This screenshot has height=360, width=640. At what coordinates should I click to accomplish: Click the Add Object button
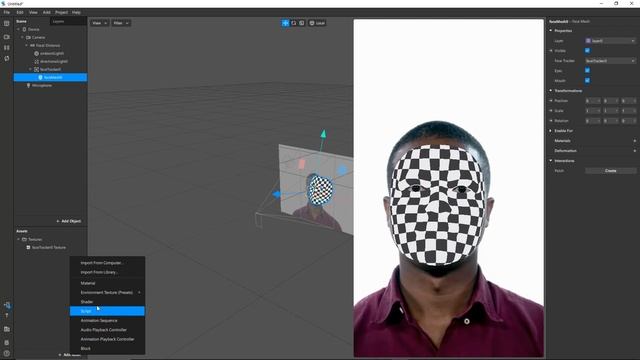(69, 221)
